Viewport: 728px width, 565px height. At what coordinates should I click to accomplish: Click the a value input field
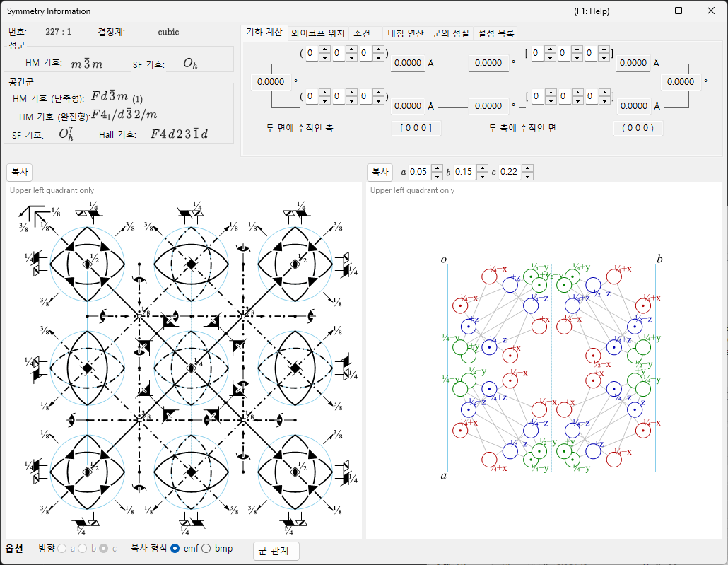[419, 172]
